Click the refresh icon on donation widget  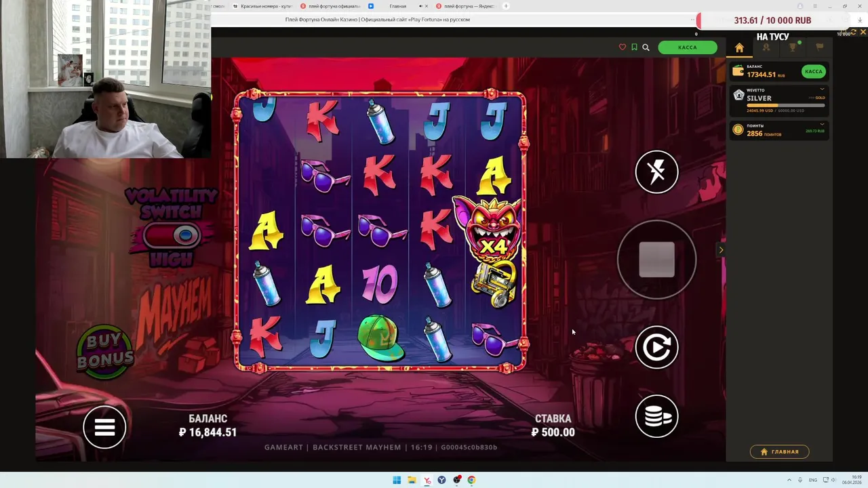click(854, 31)
